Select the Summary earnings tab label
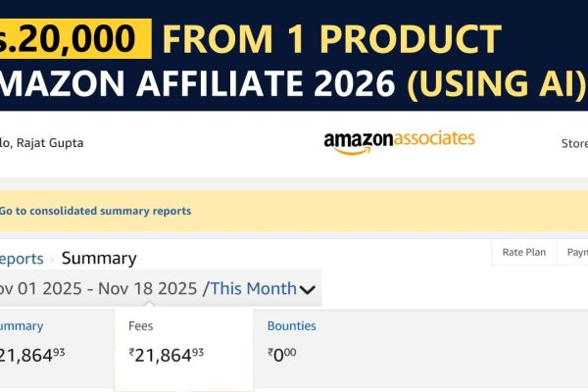The width and height of the screenshot is (588, 392). pyautogui.click(x=21, y=326)
